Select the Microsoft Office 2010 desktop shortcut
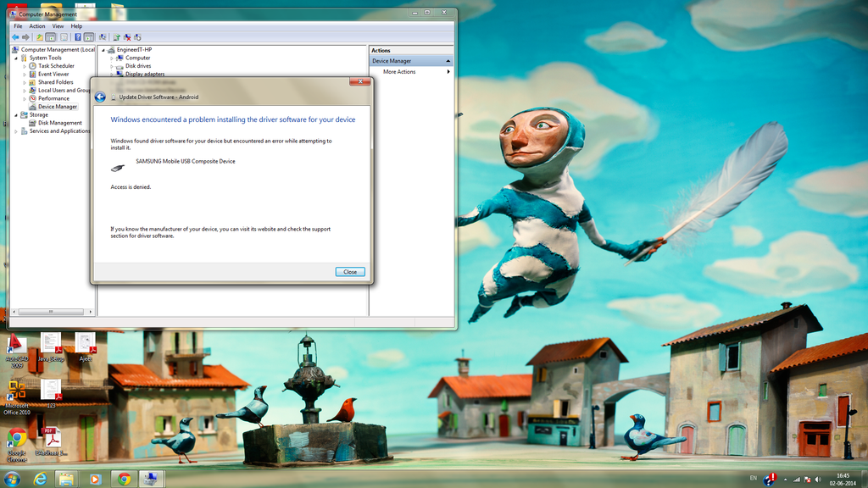The image size is (868, 488). tap(17, 397)
